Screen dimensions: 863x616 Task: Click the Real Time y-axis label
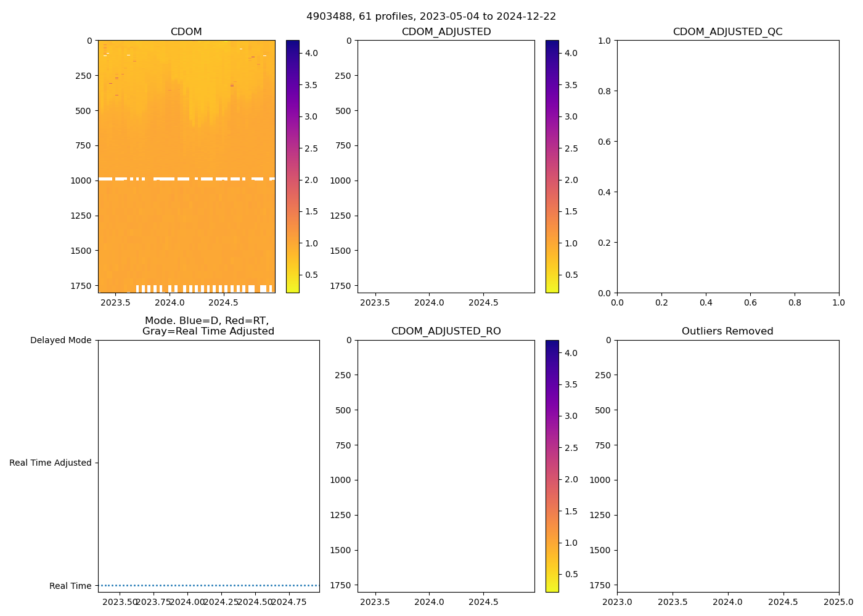pyautogui.click(x=70, y=586)
